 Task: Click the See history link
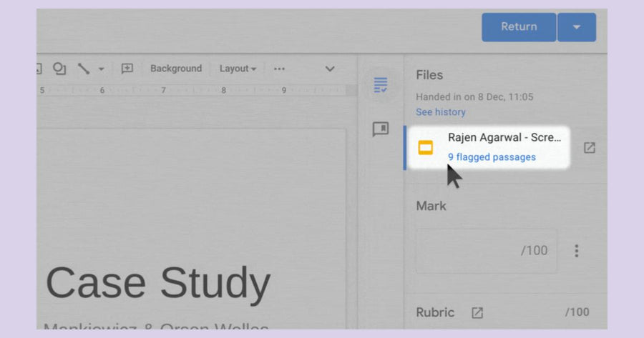pyautogui.click(x=441, y=112)
